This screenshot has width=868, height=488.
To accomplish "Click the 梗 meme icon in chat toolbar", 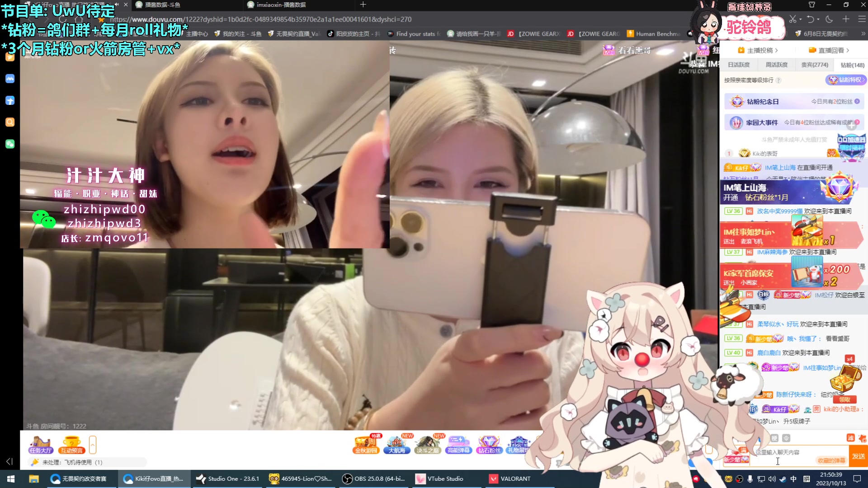I will pyautogui.click(x=774, y=438).
